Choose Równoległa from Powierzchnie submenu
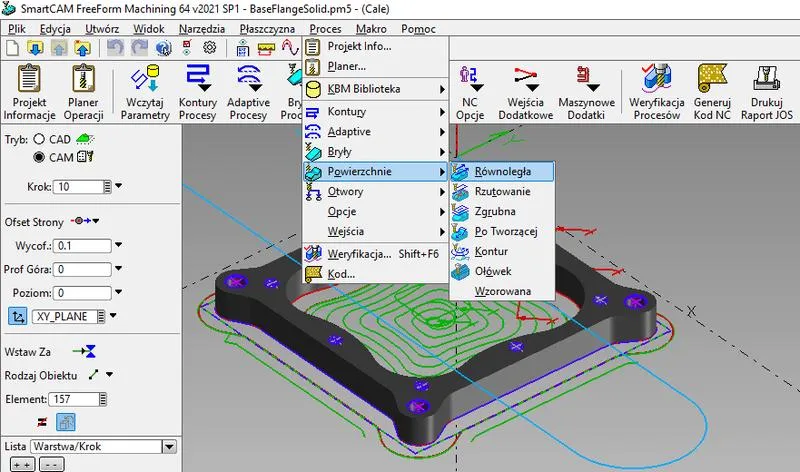Viewport: 800px width, 472px height. point(502,172)
